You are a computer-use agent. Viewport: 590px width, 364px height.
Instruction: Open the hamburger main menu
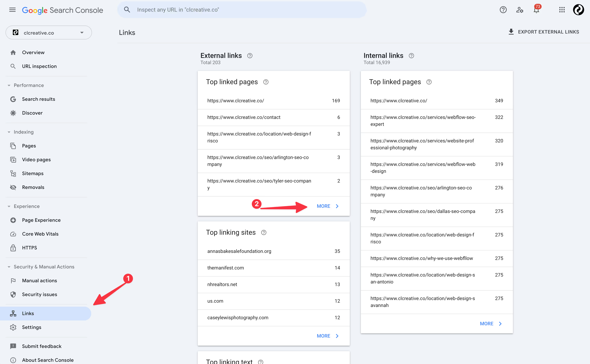pyautogui.click(x=12, y=10)
